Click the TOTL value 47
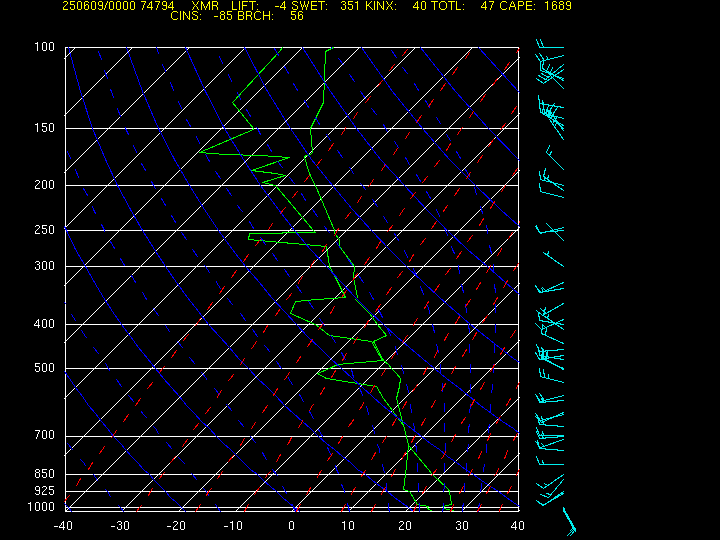720x540 pixels. tap(488, 6)
